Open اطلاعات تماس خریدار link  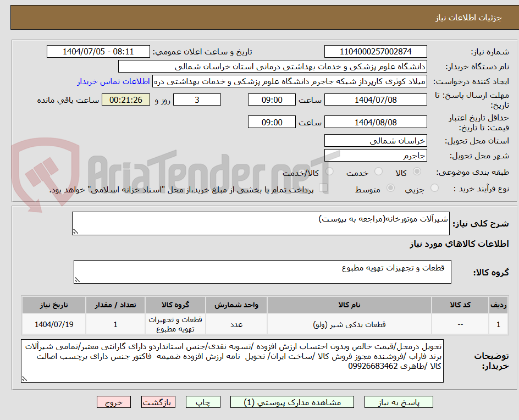pos(113,81)
